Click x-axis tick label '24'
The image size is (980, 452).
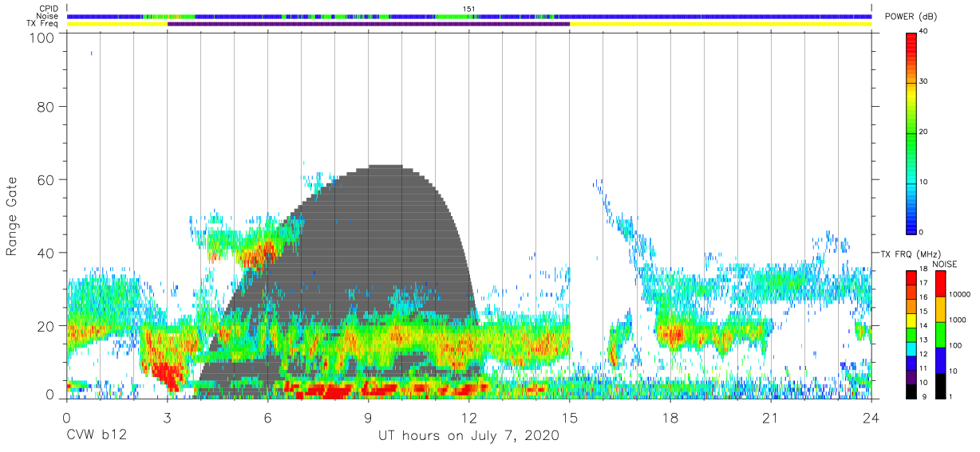tap(871, 418)
